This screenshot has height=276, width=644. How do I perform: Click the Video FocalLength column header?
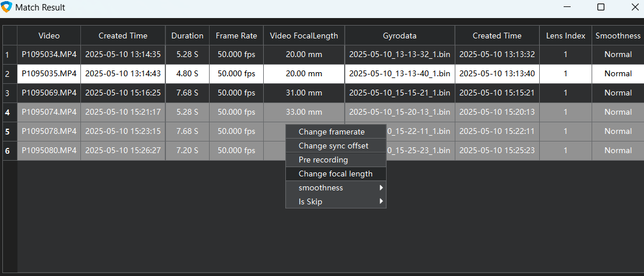pyautogui.click(x=304, y=36)
